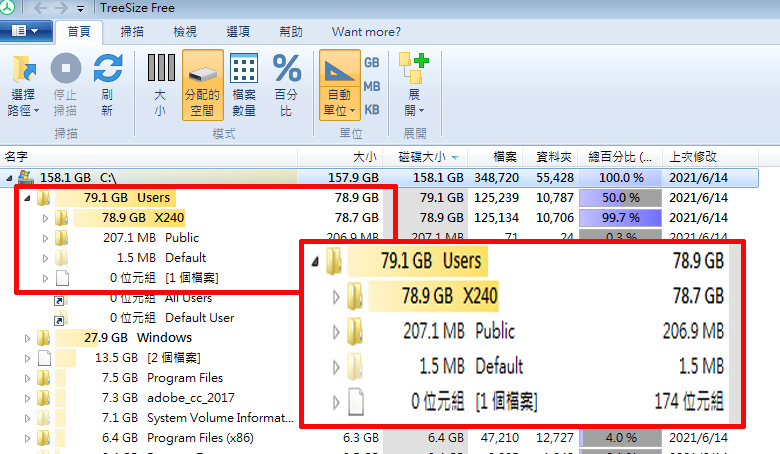The image size is (780, 454).
Task: Sort by the 檔案 (Files) column header
Action: [495, 157]
